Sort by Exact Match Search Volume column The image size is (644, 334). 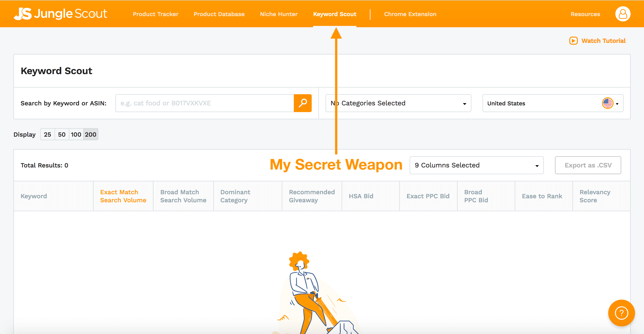pos(123,196)
